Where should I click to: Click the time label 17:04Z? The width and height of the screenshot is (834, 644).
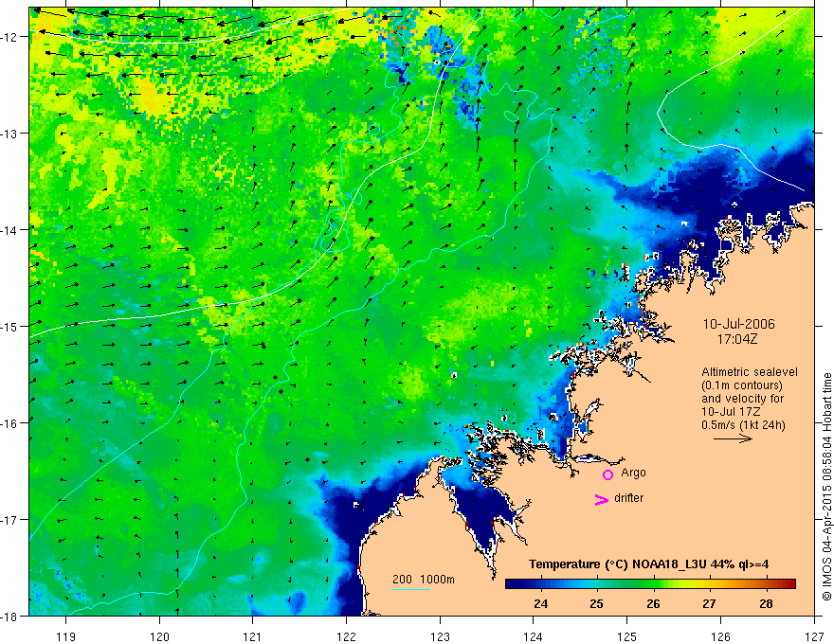tap(737, 338)
